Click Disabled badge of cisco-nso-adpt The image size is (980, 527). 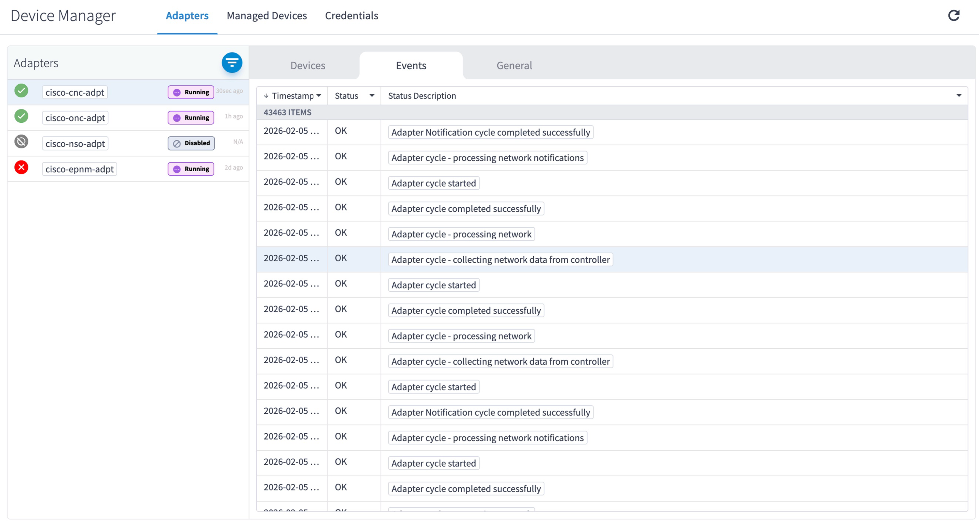coord(191,143)
